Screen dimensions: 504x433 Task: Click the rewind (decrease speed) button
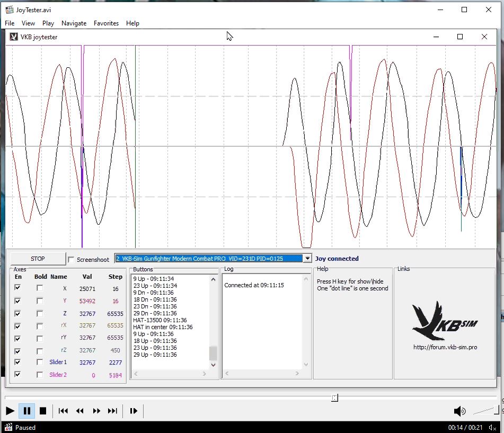tap(80, 411)
